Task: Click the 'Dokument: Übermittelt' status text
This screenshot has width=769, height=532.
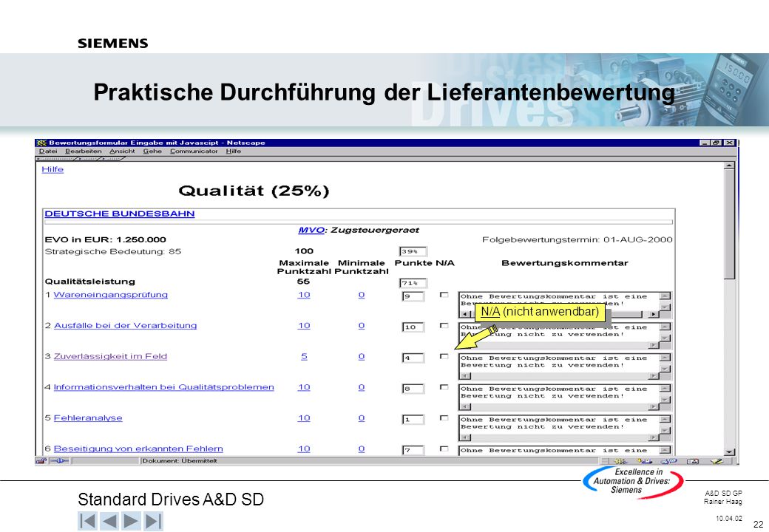Action: click(180, 461)
